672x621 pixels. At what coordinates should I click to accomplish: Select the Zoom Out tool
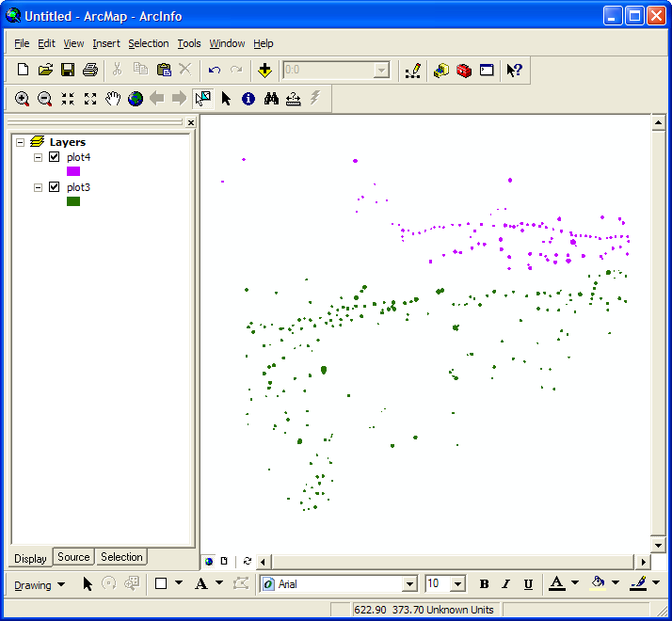[x=44, y=99]
